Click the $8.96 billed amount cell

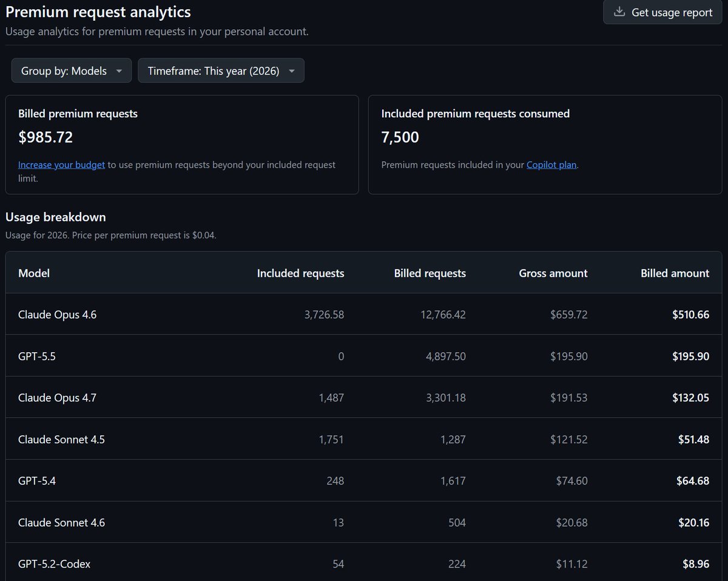click(695, 564)
